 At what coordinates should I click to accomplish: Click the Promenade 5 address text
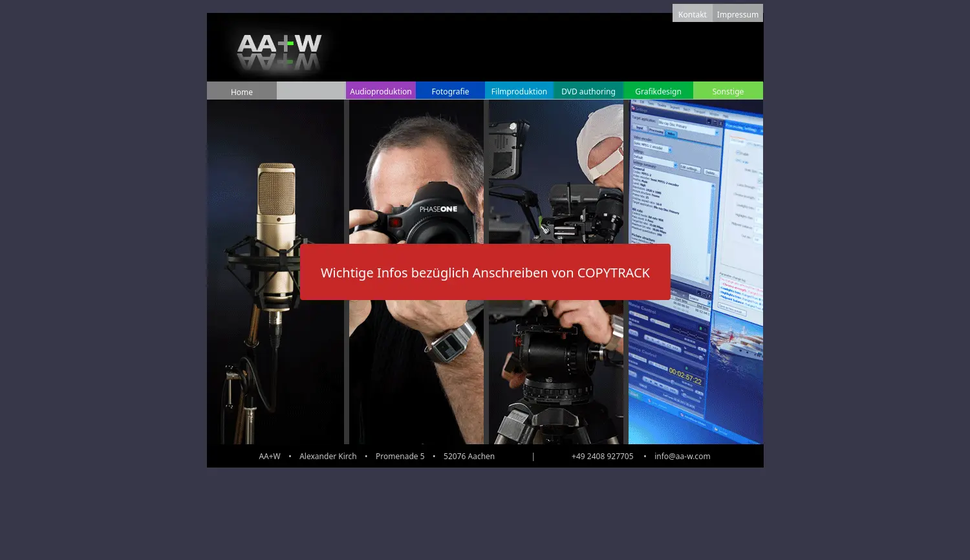400,456
